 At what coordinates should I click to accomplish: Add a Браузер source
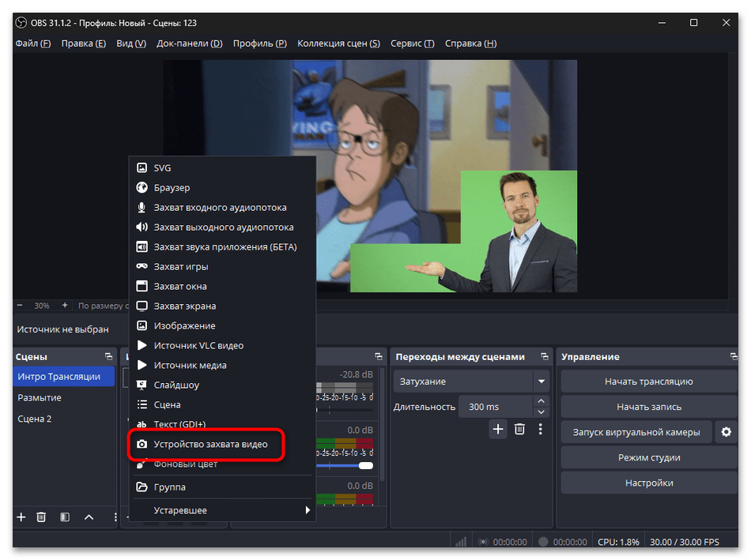tap(222, 188)
